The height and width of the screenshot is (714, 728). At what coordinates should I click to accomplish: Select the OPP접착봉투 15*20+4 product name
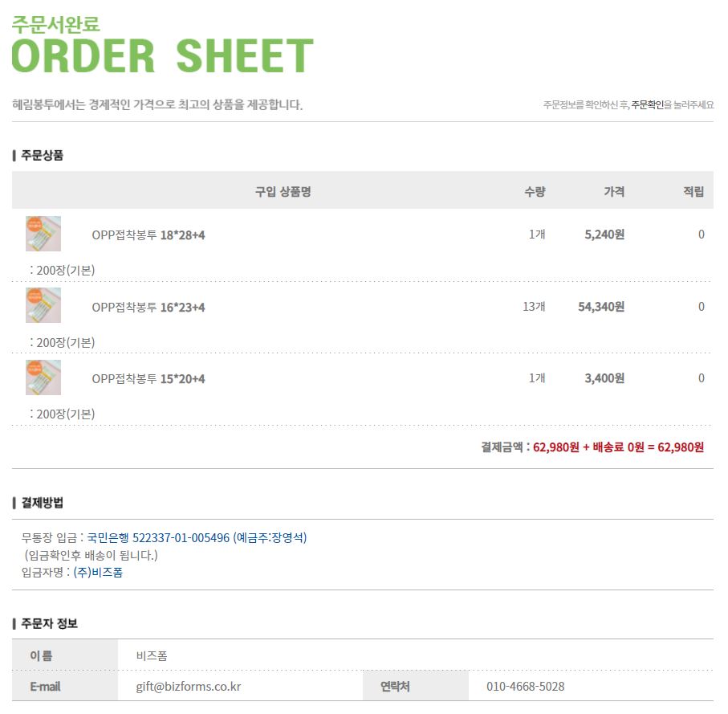(148, 378)
